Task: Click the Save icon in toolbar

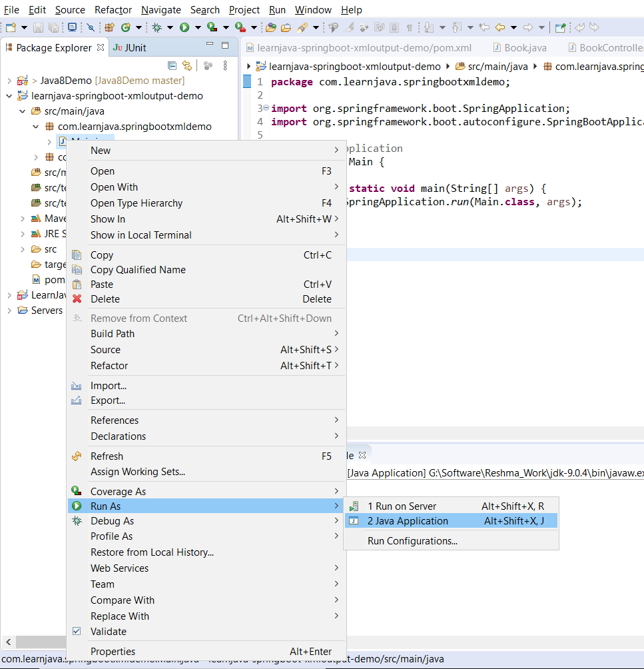Action: point(38,27)
